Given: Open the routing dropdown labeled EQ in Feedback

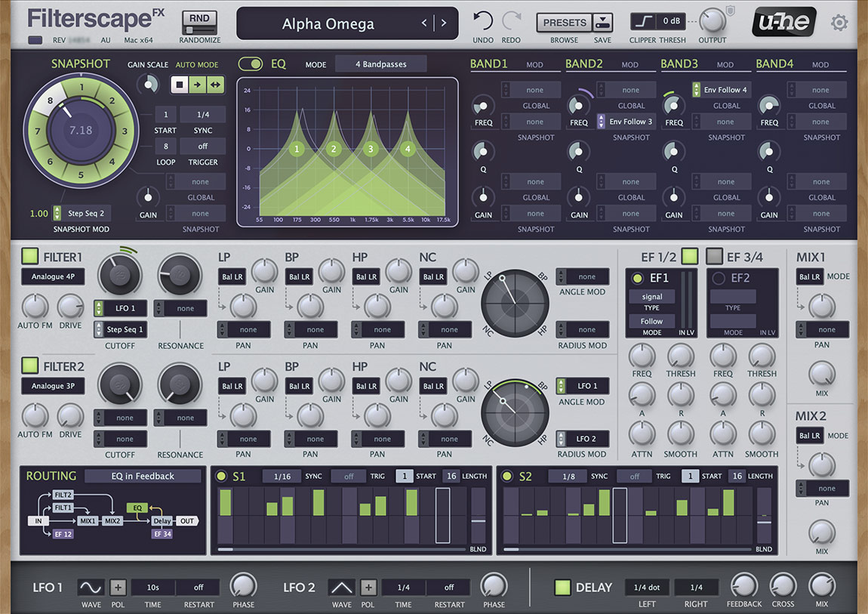Looking at the screenshot, I should [143, 475].
